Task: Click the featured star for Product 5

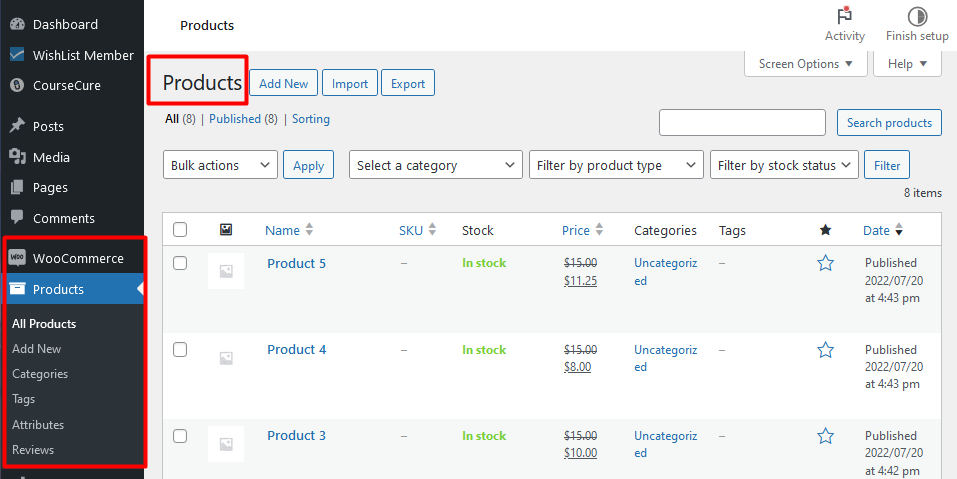Action: [x=825, y=263]
